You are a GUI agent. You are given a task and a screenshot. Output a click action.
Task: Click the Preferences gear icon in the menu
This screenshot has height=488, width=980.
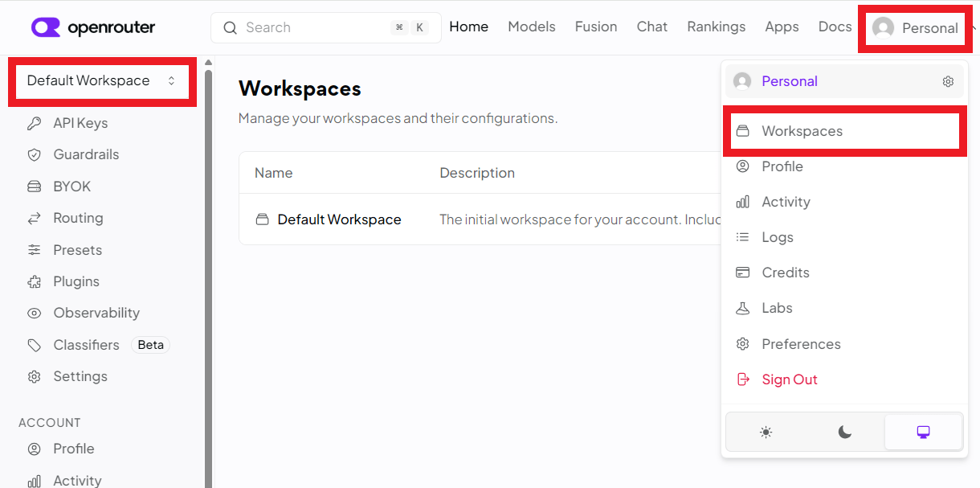[x=743, y=344]
